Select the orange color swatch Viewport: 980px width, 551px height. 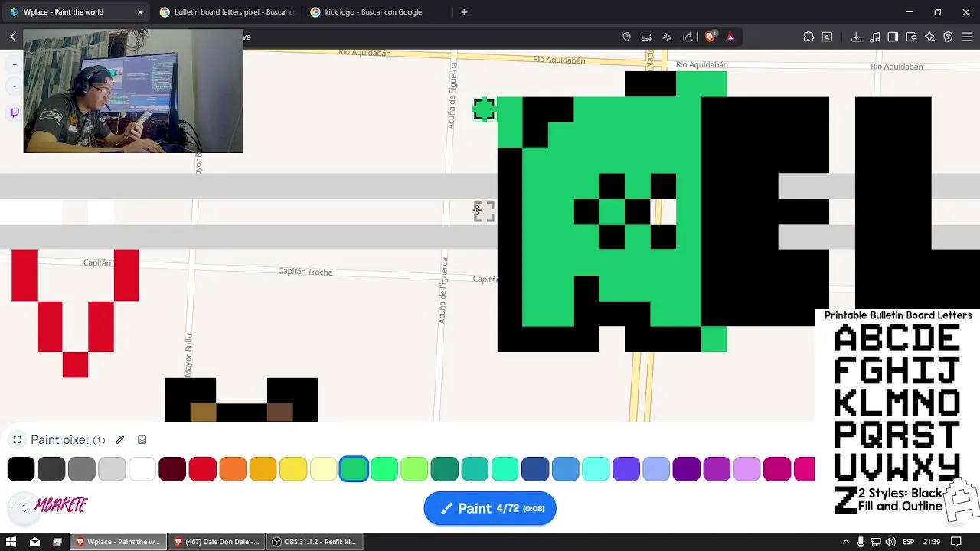click(233, 469)
